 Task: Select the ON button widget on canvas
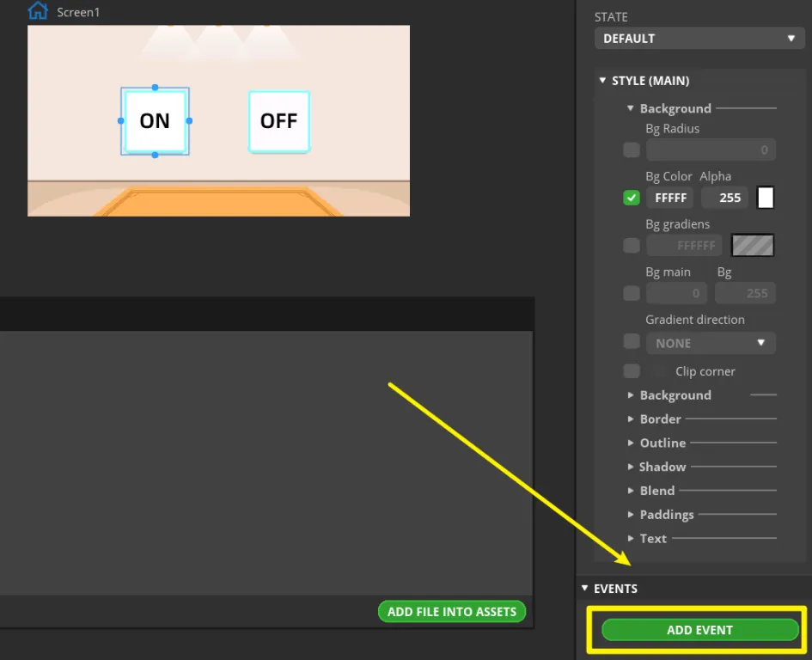[155, 121]
